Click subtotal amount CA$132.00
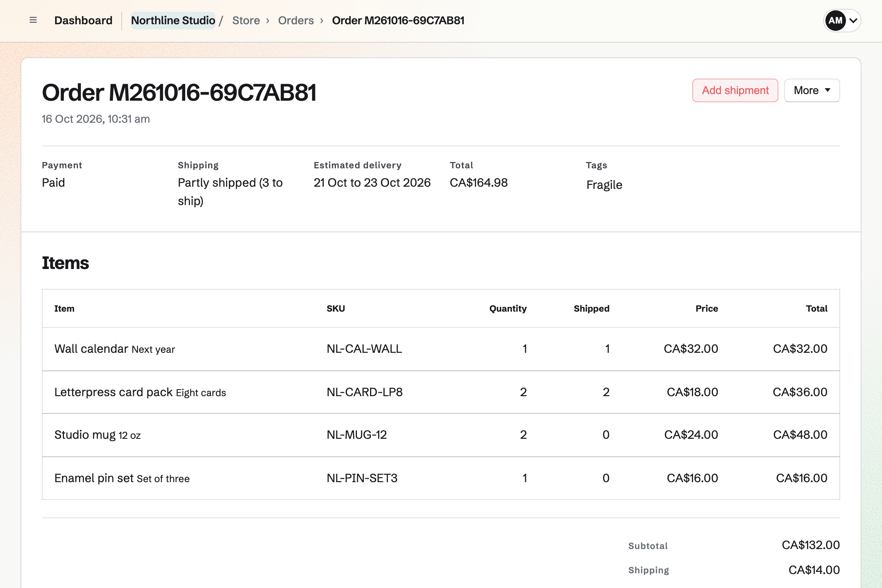This screenshot has width=882, height=588. [810, 545]
